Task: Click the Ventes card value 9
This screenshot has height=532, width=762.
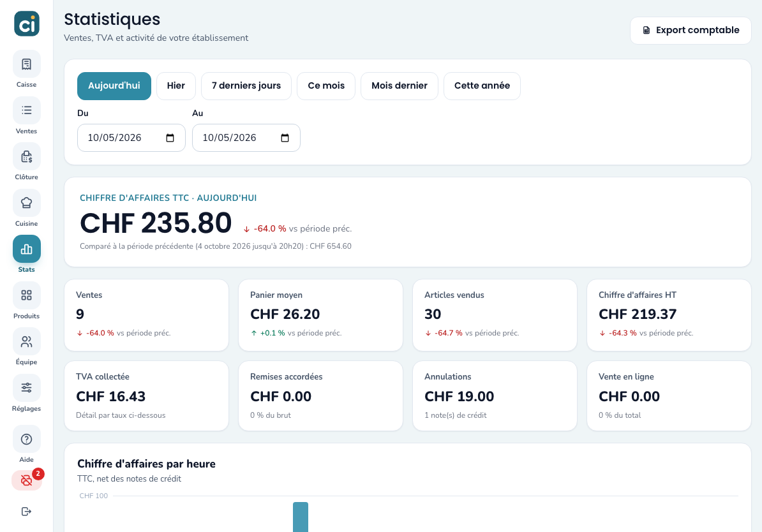Action: 80,314
